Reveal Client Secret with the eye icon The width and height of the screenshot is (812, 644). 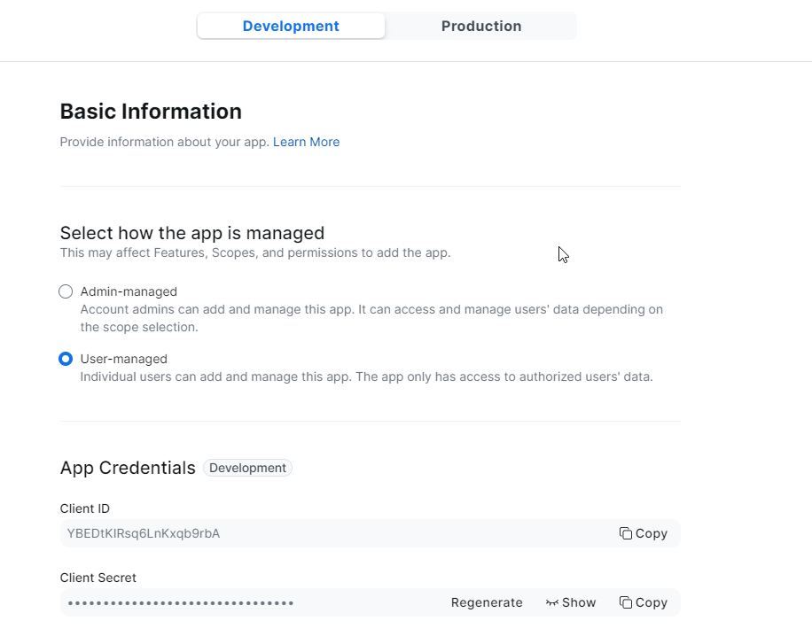click(552, 602)
